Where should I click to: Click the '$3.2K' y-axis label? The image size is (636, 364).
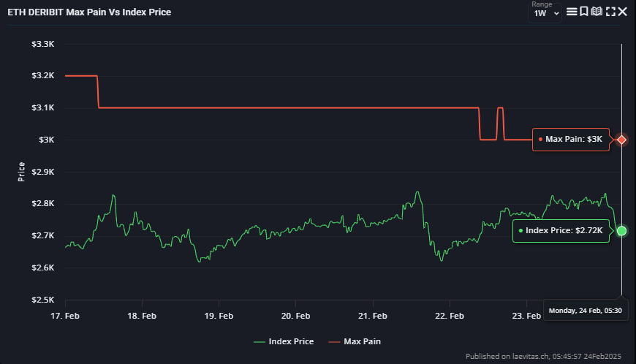click(43, 76)
